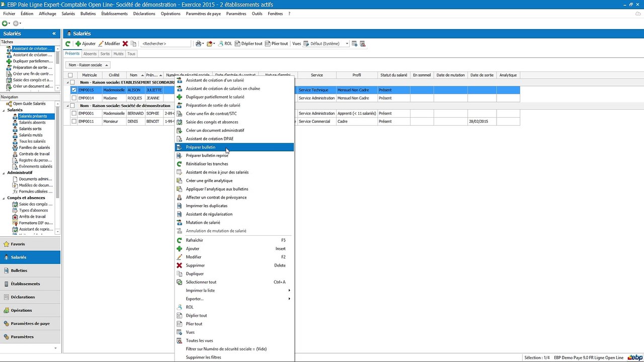This screenshot has width=644, height=362.
Task: Open the Exporter... submenu
Action: tap(234, 299)
